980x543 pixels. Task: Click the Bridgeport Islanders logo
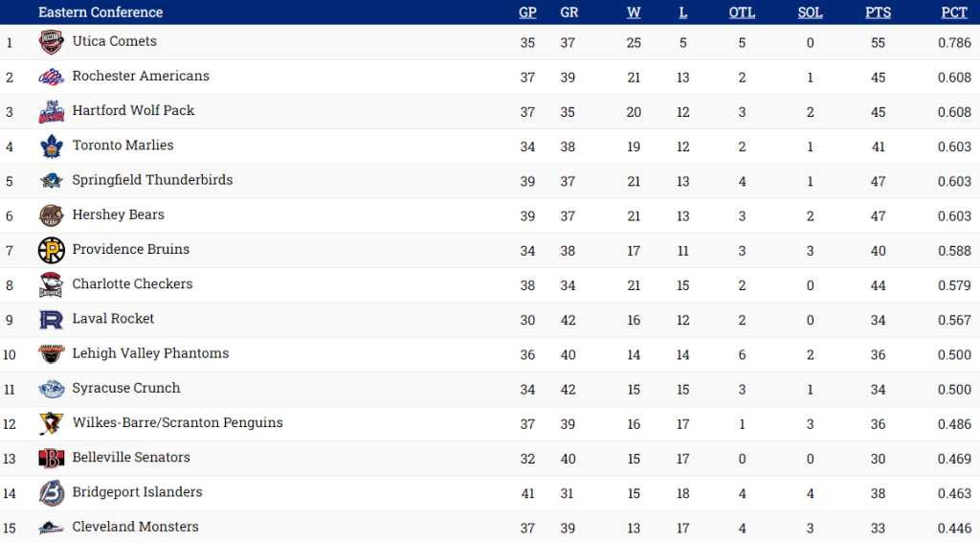coord(51,493)
